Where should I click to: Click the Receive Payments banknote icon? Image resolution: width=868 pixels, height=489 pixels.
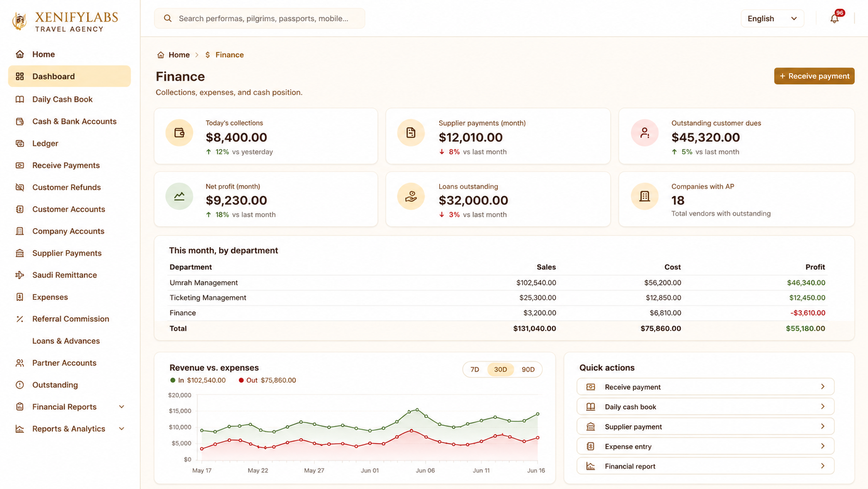click(20, 165)
